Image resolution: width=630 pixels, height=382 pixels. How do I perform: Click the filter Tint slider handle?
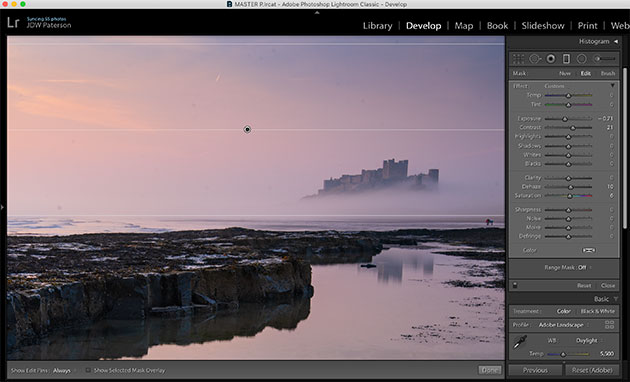click(568, 105)
